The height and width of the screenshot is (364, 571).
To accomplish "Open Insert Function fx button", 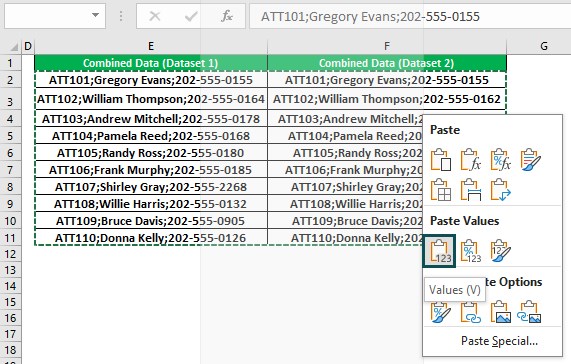I will tap(227, 16).
